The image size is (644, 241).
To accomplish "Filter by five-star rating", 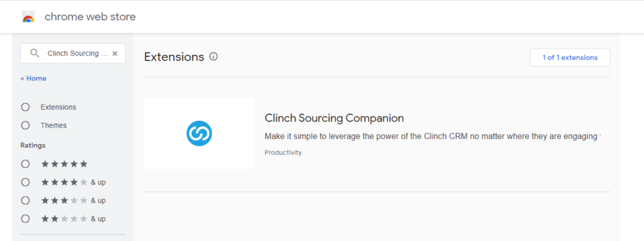I will click(x=25, y=164).
